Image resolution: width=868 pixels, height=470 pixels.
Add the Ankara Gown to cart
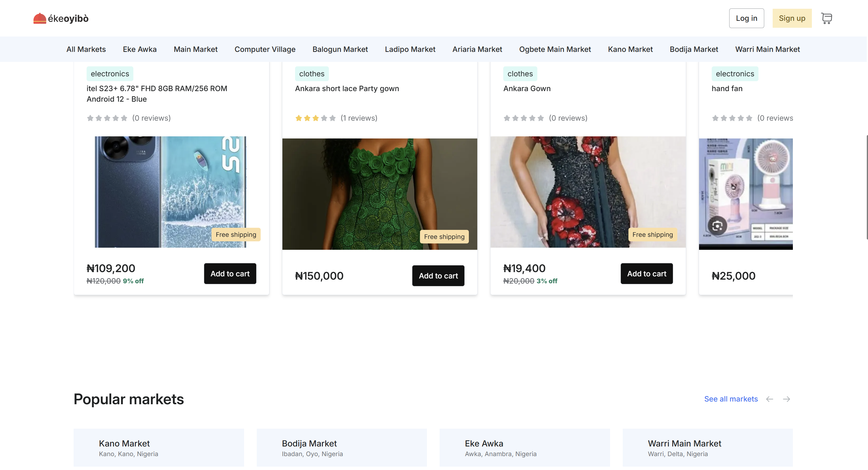pyautogui.click(x=646, y=273)
